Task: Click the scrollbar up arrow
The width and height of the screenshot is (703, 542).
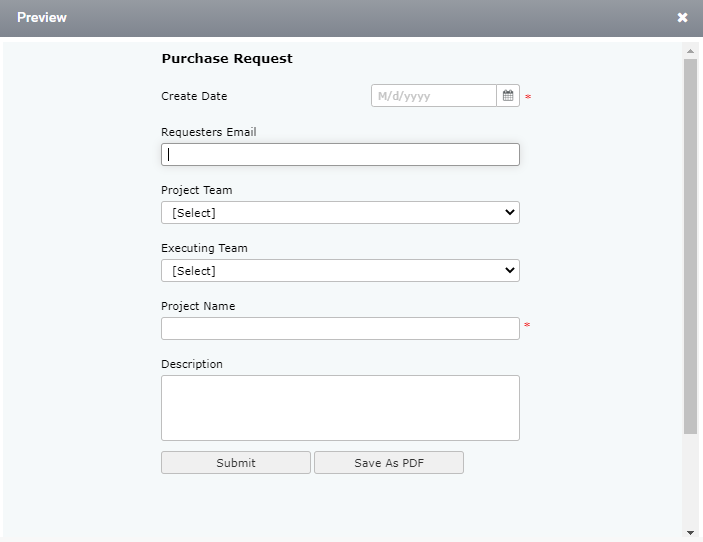Action: (690, 51)
